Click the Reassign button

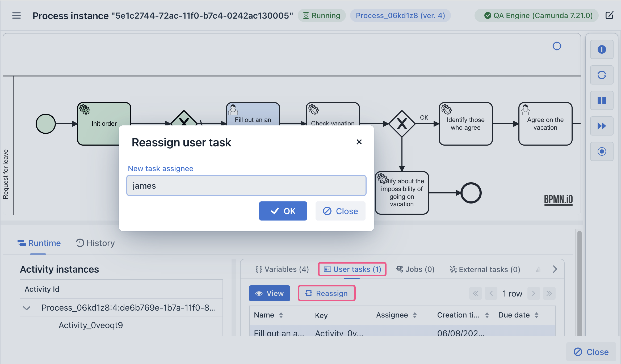[326, 293]
